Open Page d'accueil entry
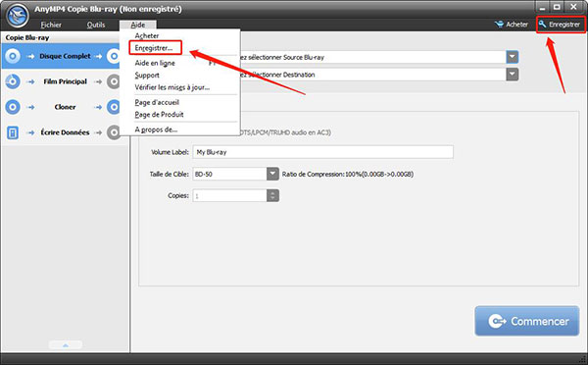Image resolution: width=588 pixels, height=365 pixels. (157, 102)
